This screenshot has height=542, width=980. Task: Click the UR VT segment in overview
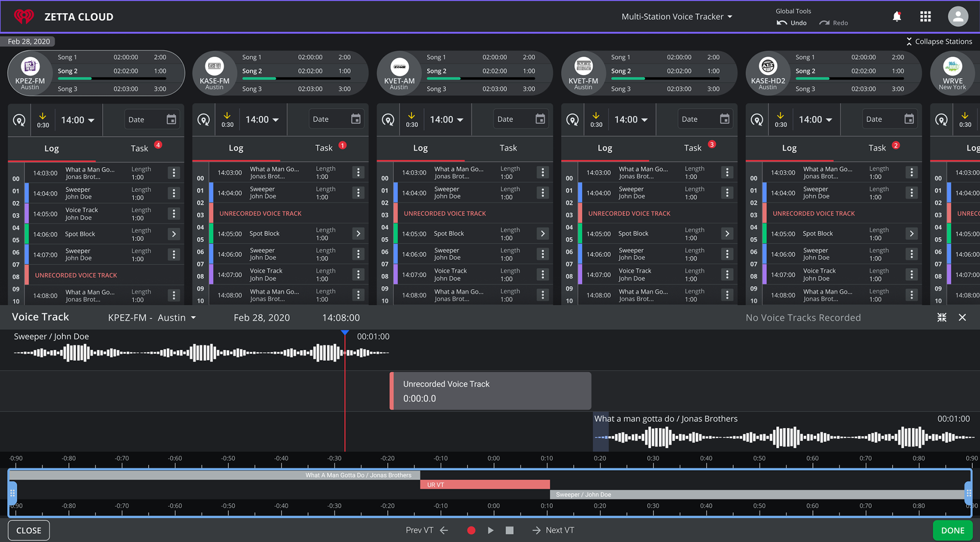[485, 485]
